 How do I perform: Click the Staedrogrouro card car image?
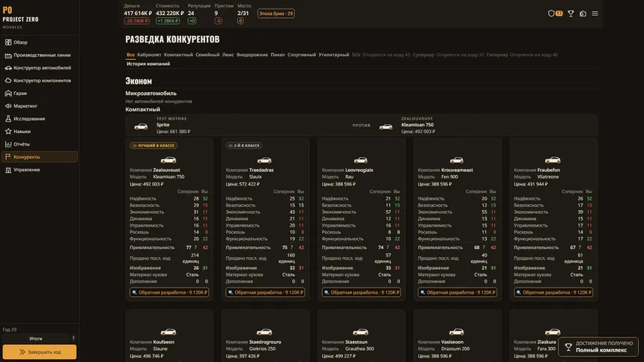pos(264,331)
